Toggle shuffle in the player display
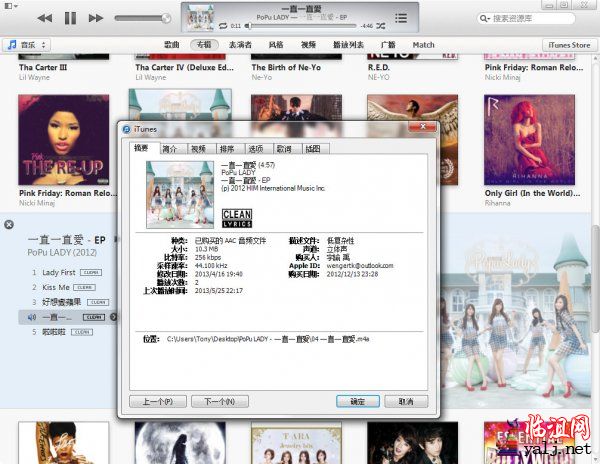The height and width of the screenshot is (464, 600). (381, 25)
